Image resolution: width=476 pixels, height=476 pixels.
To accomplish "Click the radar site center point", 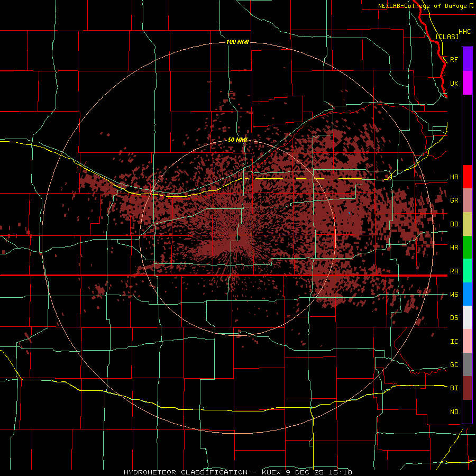I will pyautogui.click(x=239, y=239).
